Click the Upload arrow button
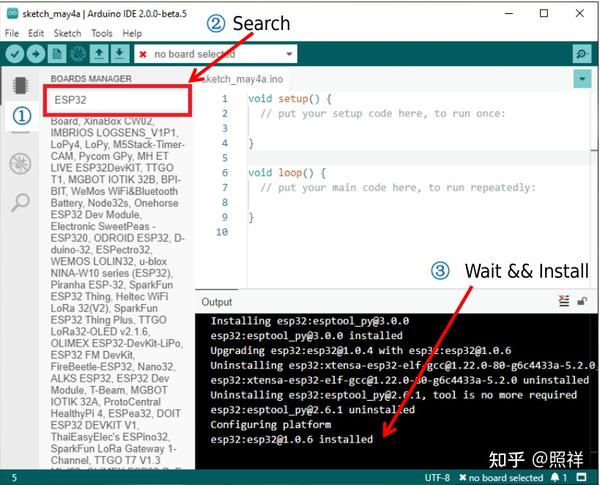The image size is (600, 485). tap(36, 54)
